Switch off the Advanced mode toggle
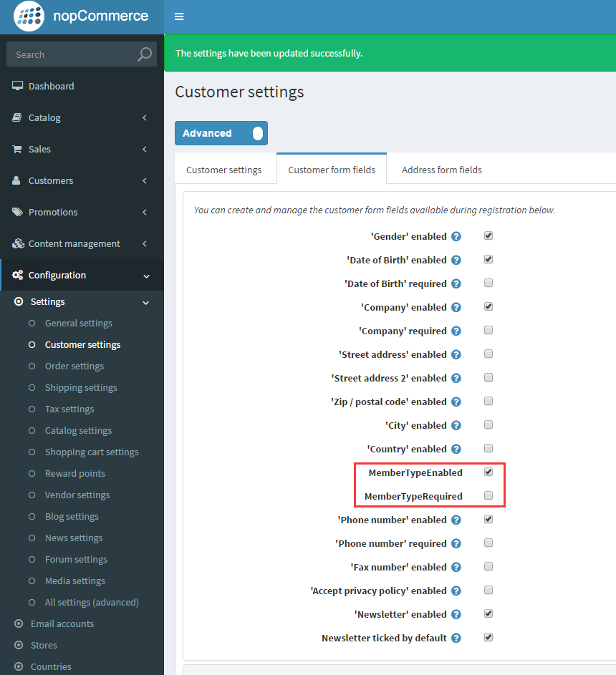This screenshot has height=675, width=616. click(x=221, y=133)
